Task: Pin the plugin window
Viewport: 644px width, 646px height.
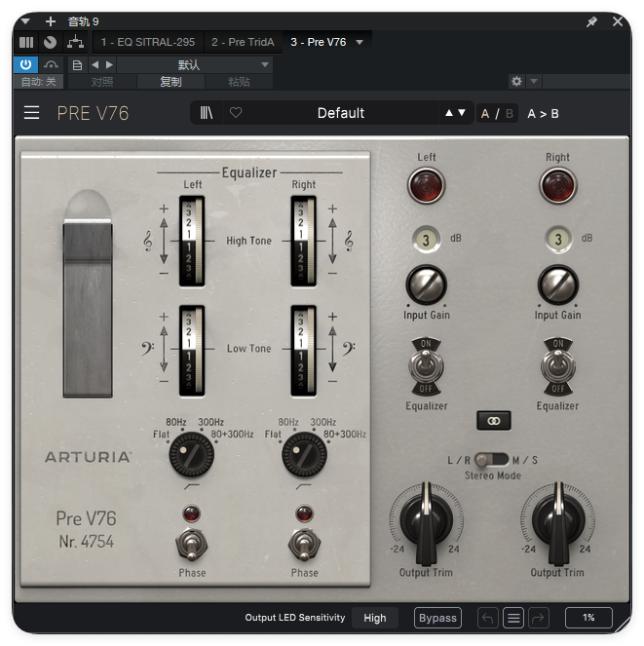Action: coord(591,21)
